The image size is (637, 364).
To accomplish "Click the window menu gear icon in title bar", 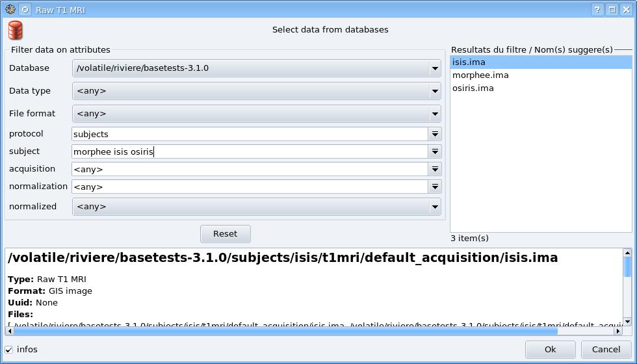I will click(10, 10).
